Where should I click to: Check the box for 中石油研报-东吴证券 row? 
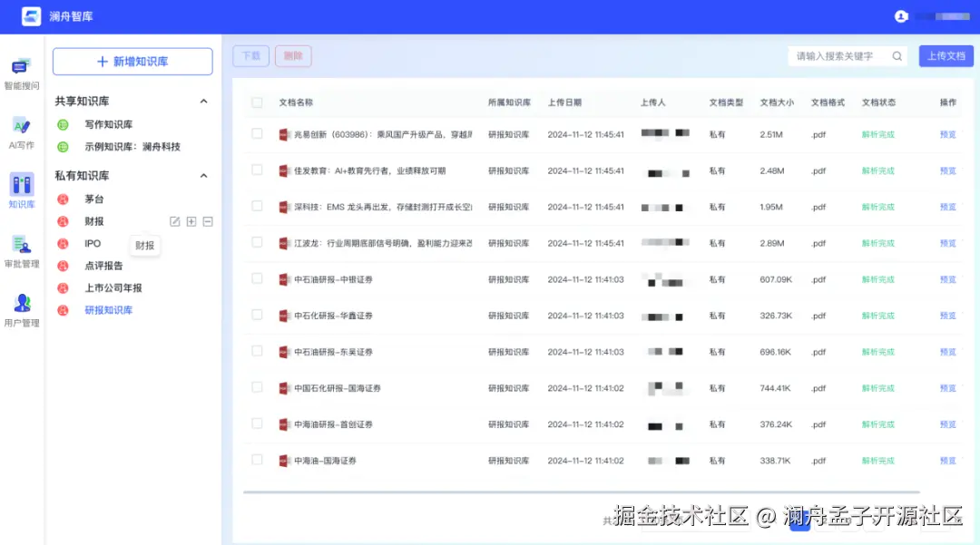(257, 351)
